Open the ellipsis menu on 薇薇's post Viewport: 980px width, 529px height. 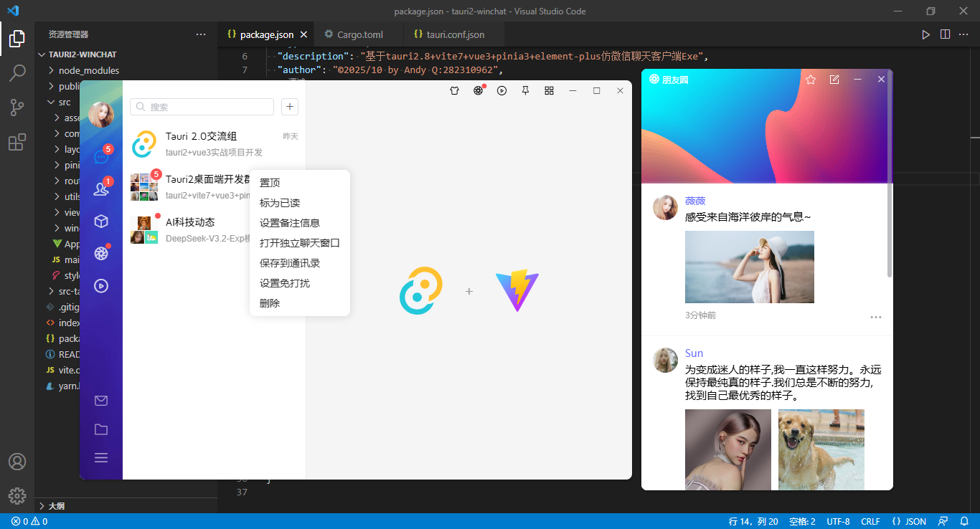tap(876, 317)
